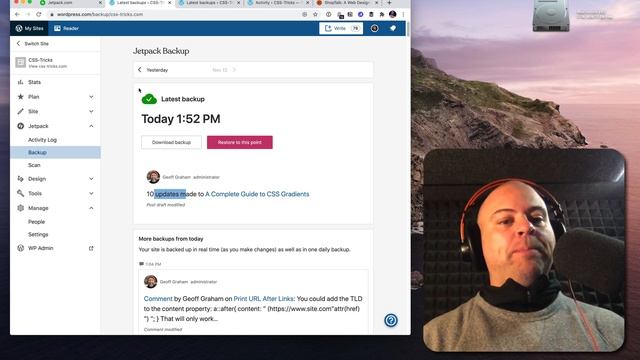Click Switch Site back link
Image resolution: width=640 pixels, height=360 pixels.
[x=32, y=44]
